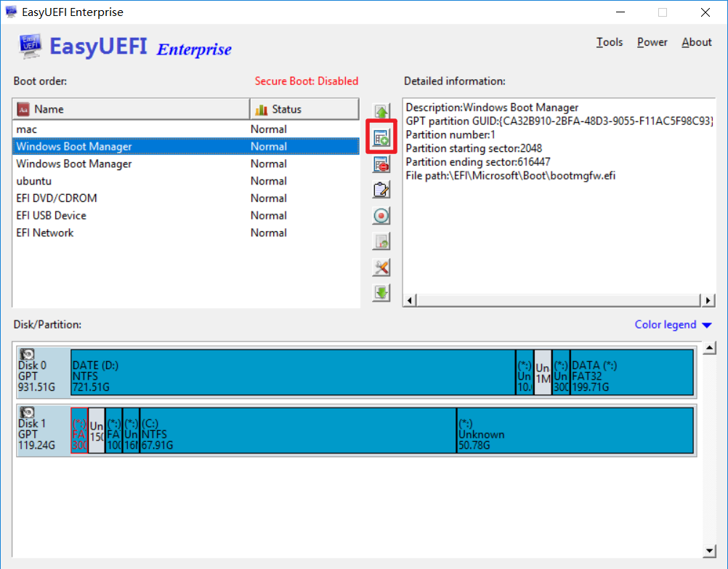Click the green move up arrow button
Screen dimensions: 728x569
coord(381,113)
